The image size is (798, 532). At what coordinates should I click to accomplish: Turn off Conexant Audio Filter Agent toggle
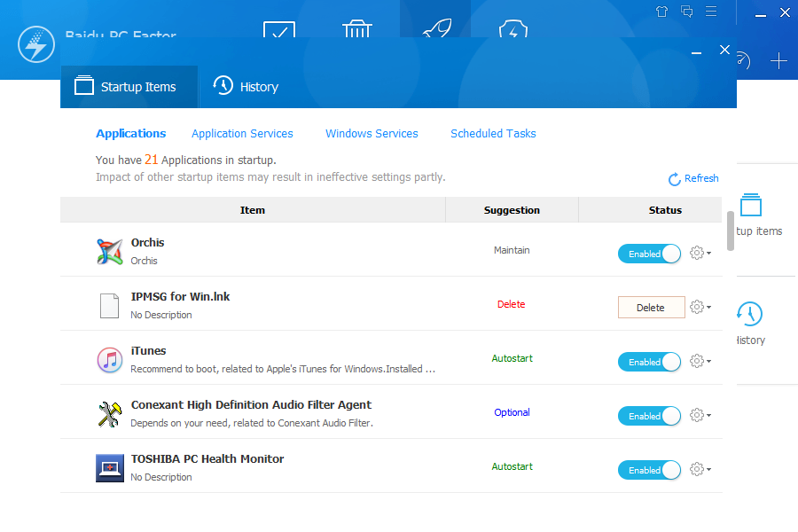click(649, 416)
